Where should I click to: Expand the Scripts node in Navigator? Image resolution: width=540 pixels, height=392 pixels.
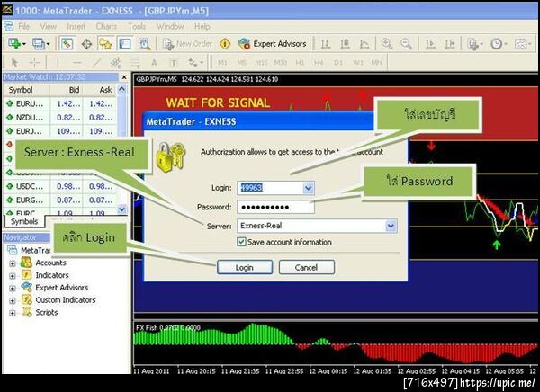click(x=13, y=313)
